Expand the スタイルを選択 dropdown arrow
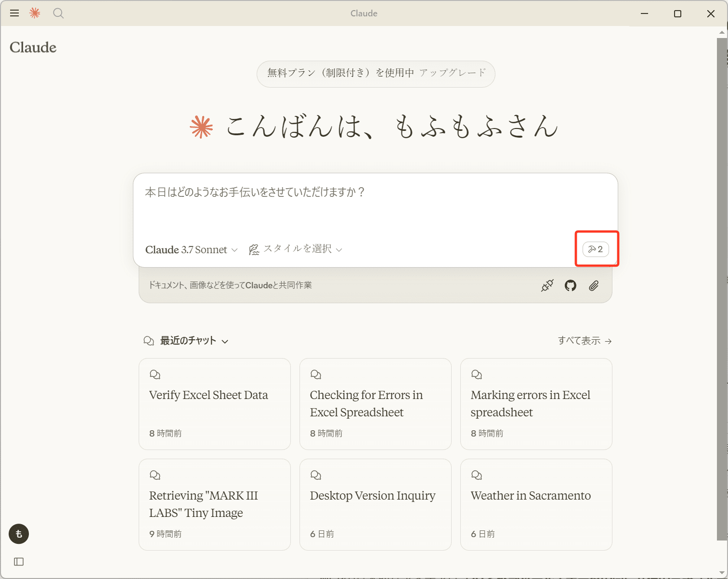This screenshot has width=728, height=579. tap(339, 250)
